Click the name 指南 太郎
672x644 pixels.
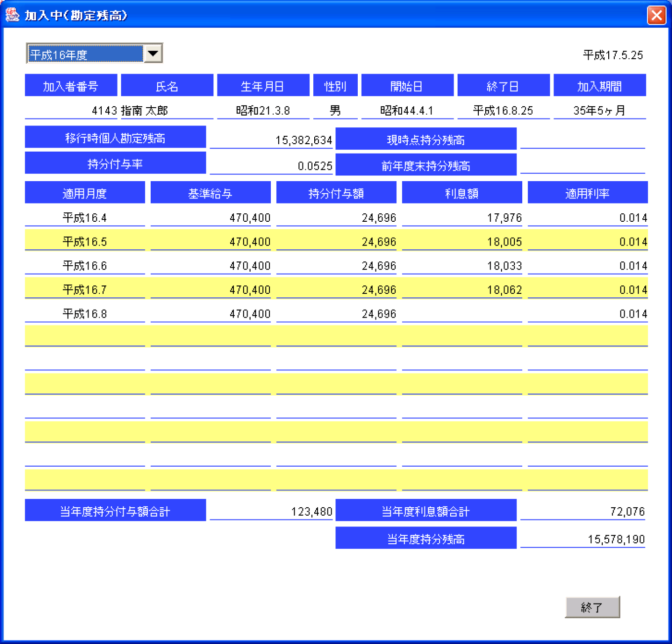coord(144,111)
